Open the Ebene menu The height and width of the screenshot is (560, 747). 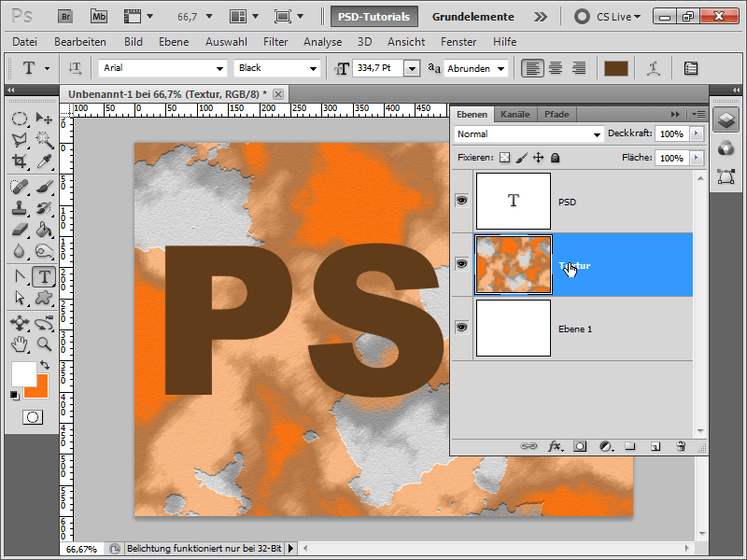point(174,42)
